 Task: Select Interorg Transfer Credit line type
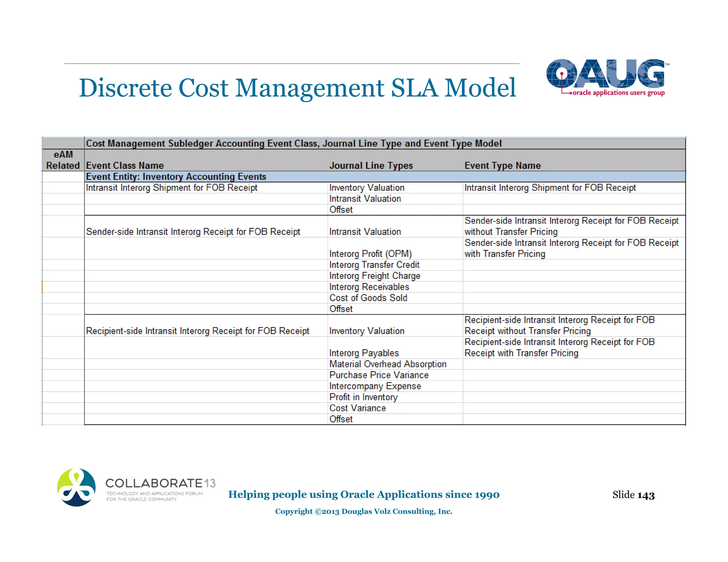pos(374,265)
